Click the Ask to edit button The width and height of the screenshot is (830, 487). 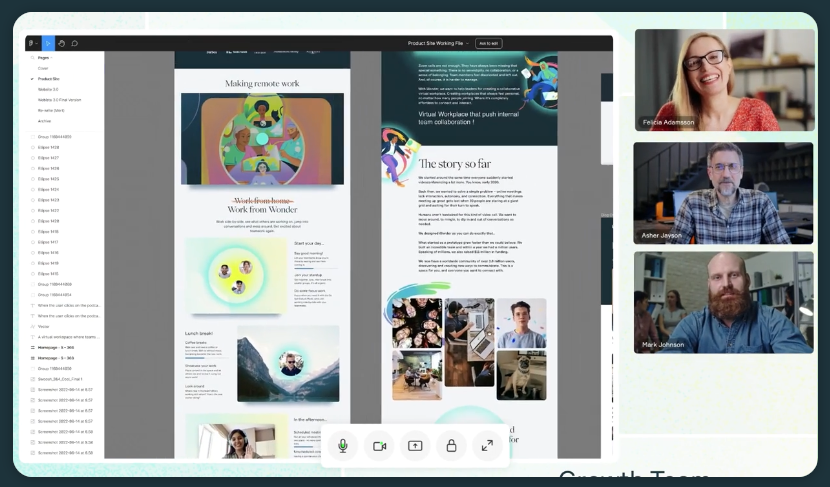488,43
